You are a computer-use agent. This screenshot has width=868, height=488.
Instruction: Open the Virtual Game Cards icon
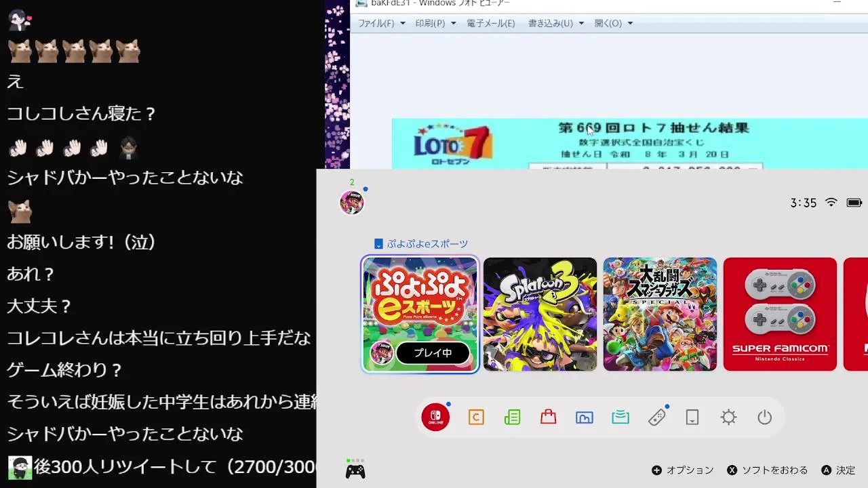point(692,418)
